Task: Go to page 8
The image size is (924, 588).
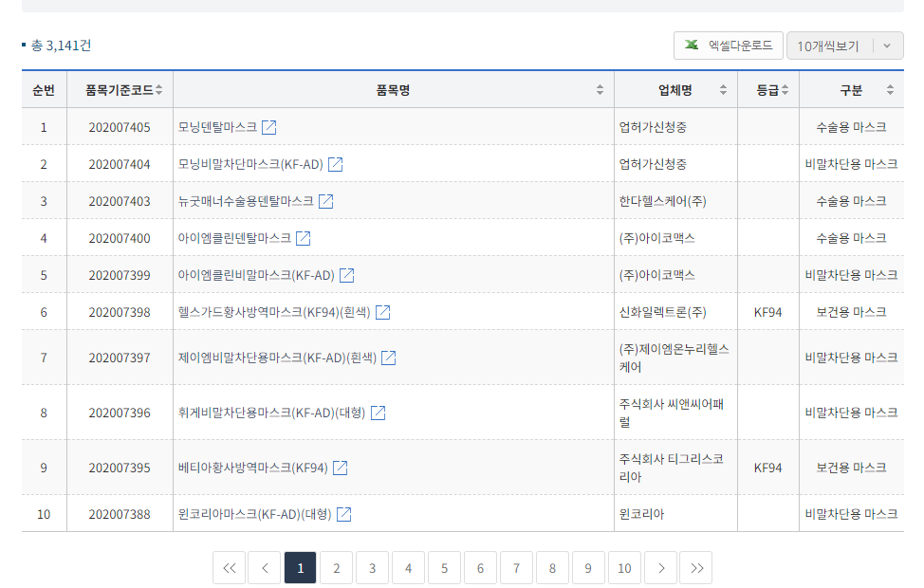Action: (552, 568)
